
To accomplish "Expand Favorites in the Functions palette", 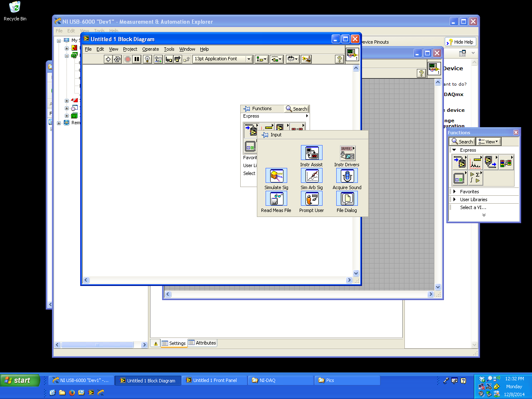I will [x=469, y=192].
